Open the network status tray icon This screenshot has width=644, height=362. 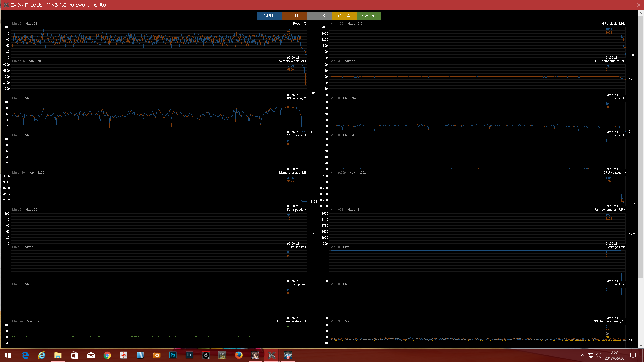[591, 355]
